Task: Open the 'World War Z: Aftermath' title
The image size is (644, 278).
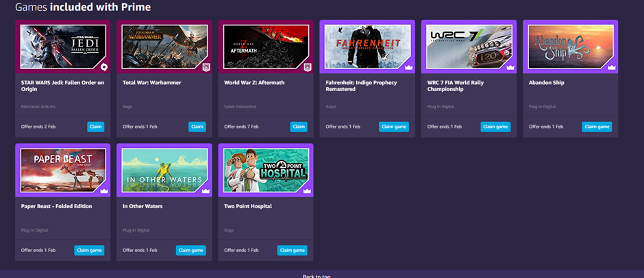Action: click(254, 83)
